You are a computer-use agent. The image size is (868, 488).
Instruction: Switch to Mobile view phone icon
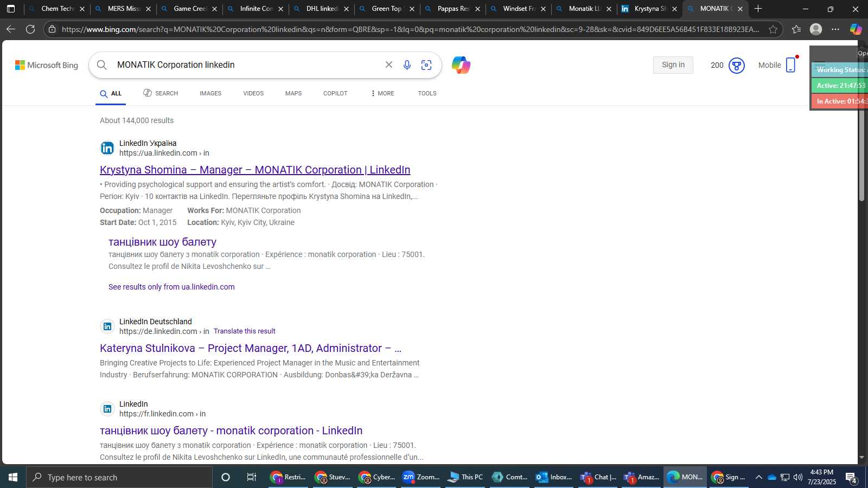(791, 65)
